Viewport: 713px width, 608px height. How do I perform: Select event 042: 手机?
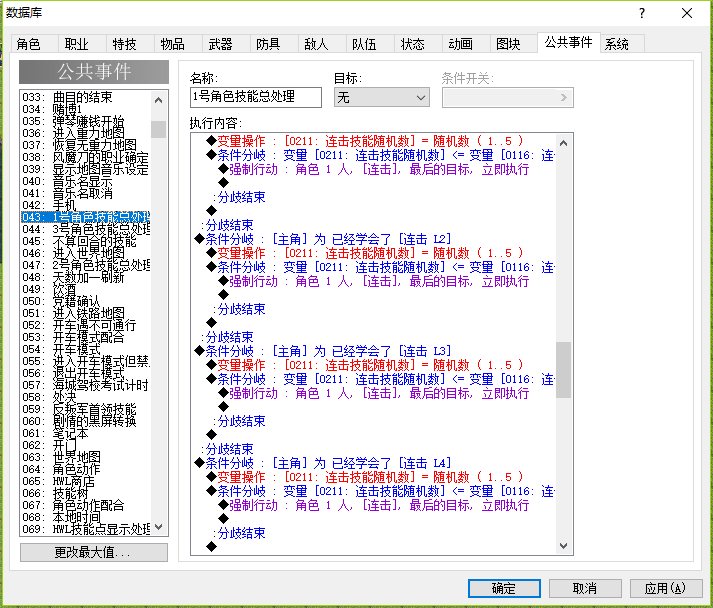(x=86, y=206)
